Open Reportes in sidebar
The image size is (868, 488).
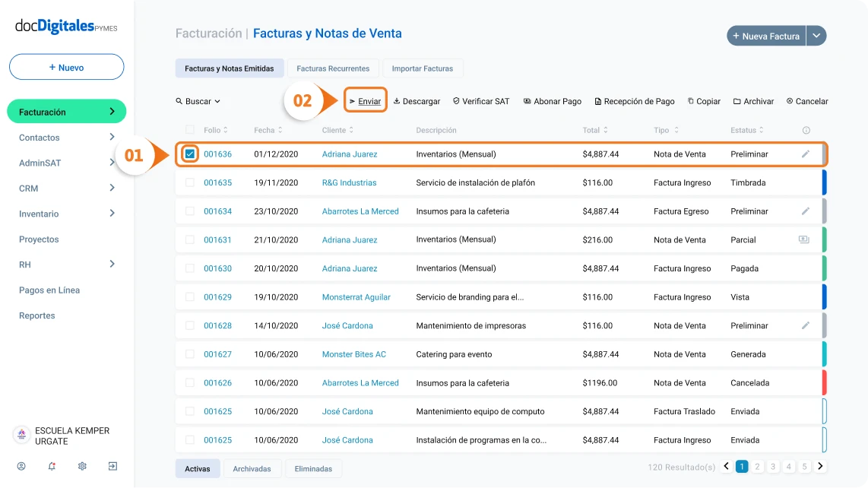coord(37,315)
